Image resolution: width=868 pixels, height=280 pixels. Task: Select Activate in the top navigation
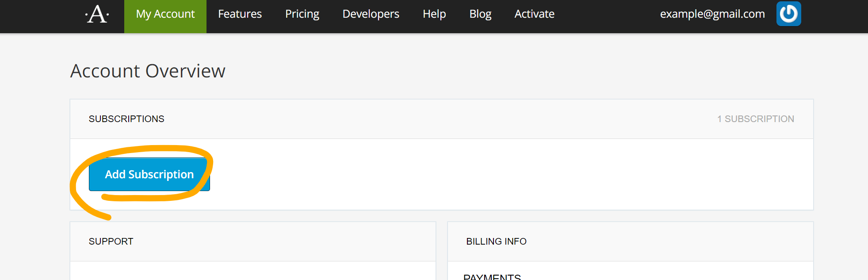click(x=534, y=14)
